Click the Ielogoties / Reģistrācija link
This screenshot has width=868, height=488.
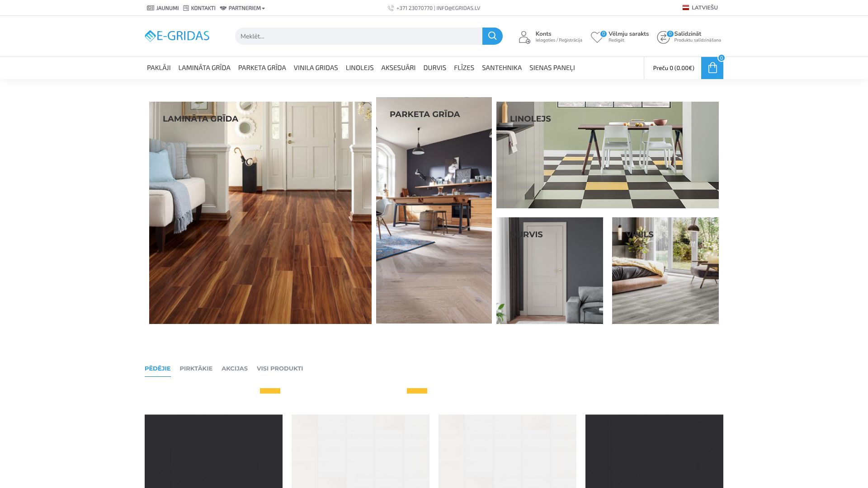[559, 40]
